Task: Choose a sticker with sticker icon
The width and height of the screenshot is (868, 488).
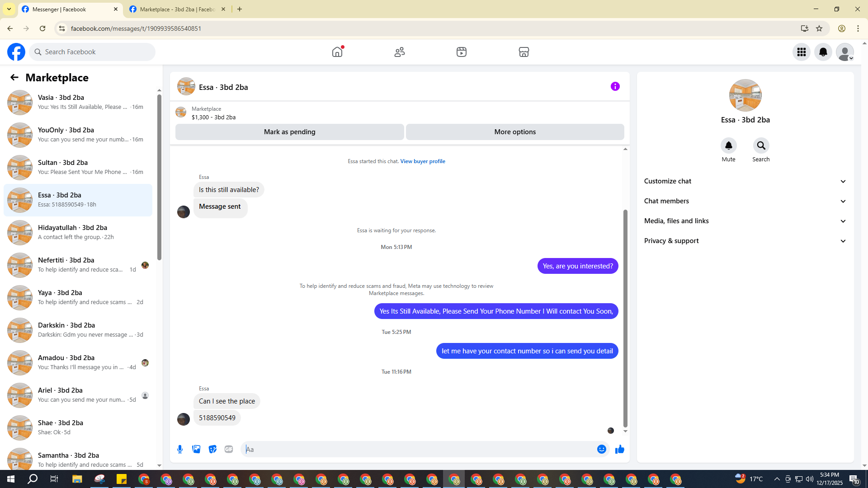Action: (x=212, y=449)
